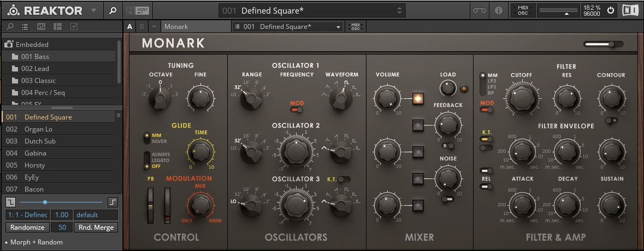
Task: Select snapshot 006 EyEy
Action: [58, 177]
